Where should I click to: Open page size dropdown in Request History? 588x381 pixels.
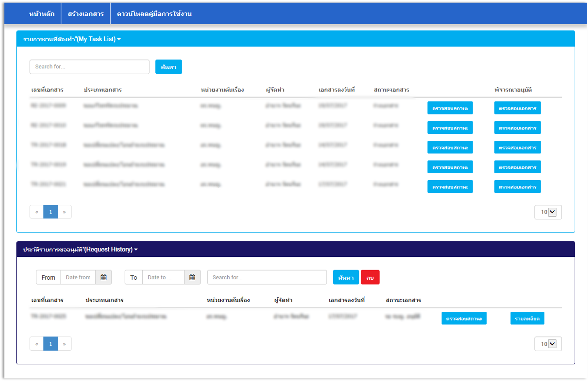pos(548,344)
